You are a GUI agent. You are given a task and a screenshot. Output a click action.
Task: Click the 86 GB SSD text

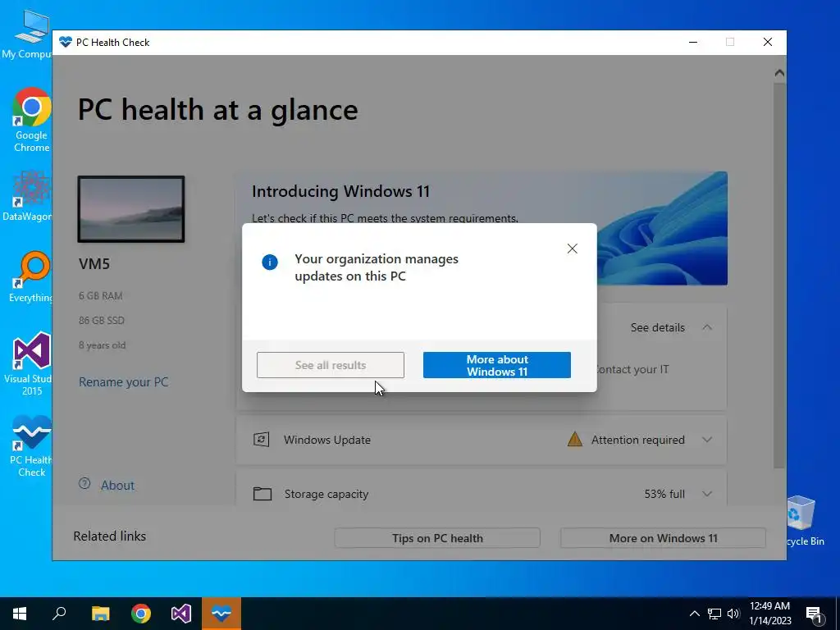coord(101,321)
